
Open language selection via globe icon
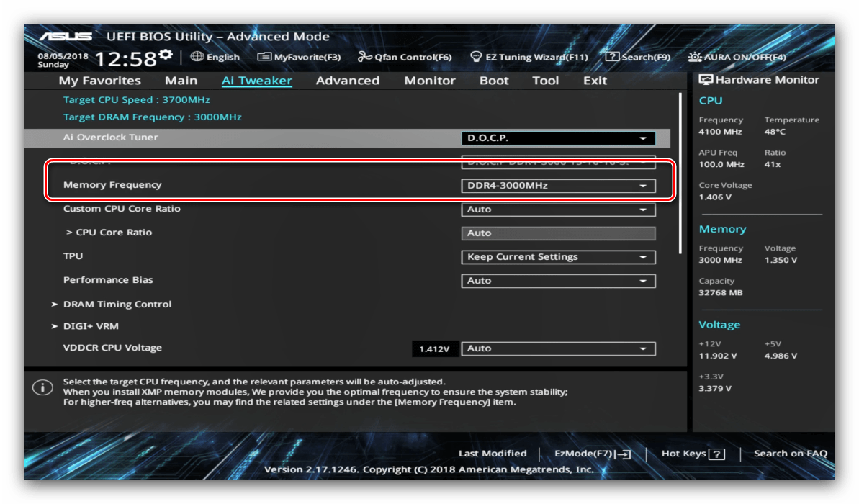pyautogui.click(x=197, y=57)
